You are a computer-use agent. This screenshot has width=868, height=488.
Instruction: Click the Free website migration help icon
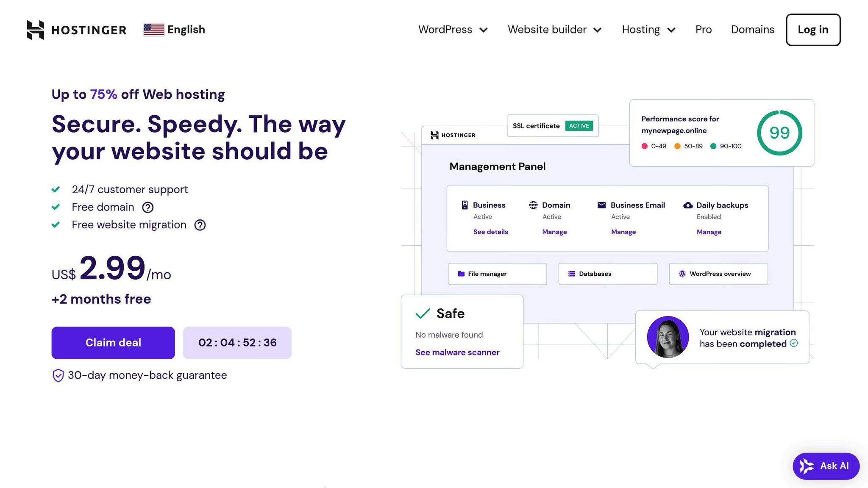tap(200, 225)
